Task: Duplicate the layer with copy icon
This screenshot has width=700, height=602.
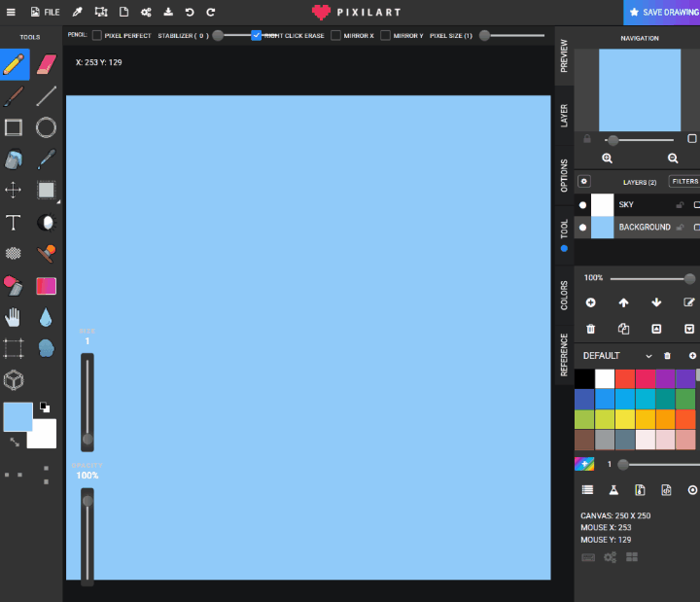Action: 623,329
